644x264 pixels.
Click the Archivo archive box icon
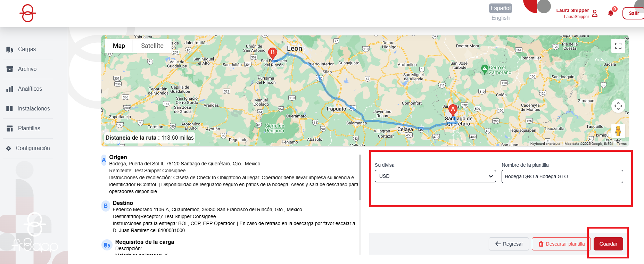click(x=10, y=69)
